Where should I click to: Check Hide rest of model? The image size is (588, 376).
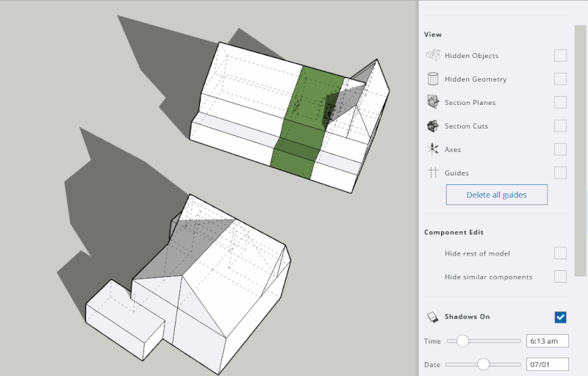point(560,253)
